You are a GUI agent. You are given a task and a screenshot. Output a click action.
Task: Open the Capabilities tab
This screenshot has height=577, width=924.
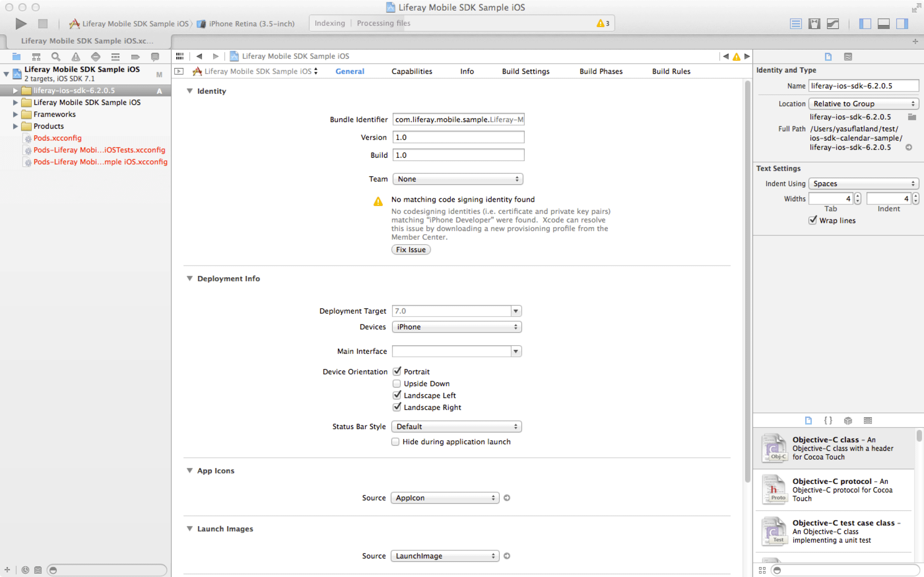pyautogui.click(x=411, y=71)
